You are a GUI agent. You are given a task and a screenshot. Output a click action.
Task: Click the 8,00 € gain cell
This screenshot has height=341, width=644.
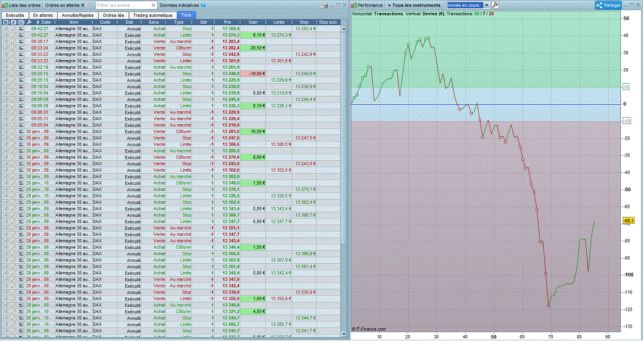(x=253, y=157)
